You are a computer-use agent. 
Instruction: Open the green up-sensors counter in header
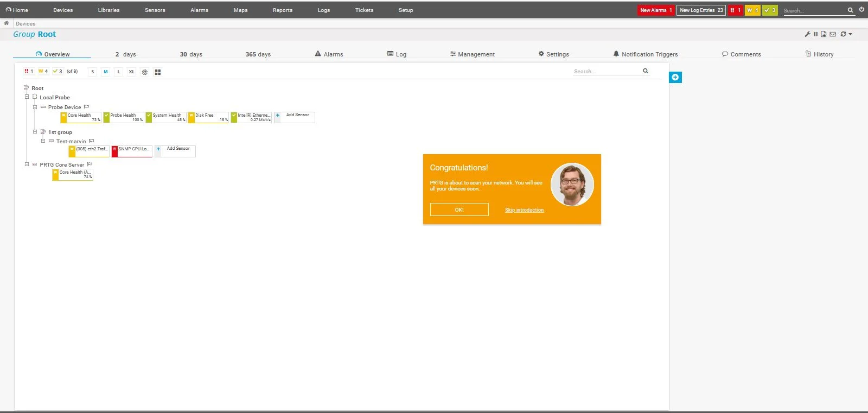click(x=770, y=10)
